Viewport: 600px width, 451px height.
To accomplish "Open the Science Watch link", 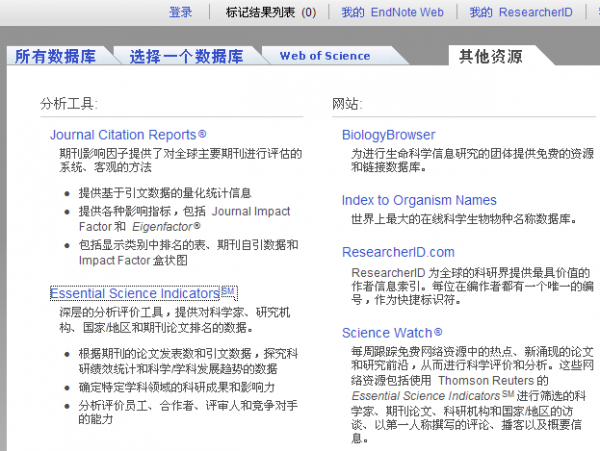I will [x=392, y=333].
